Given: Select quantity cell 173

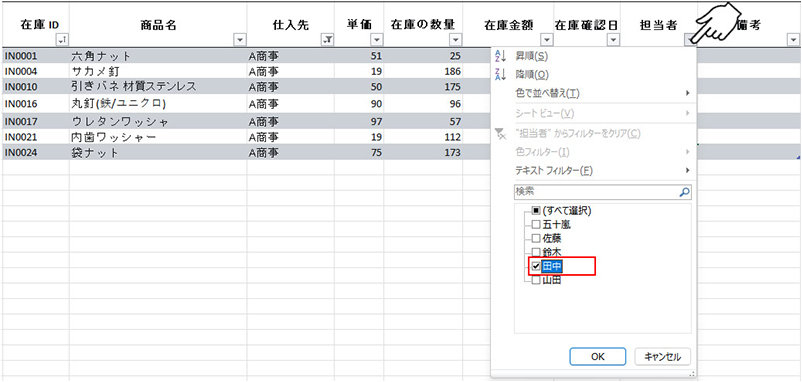Looking at the screenshot, I should (x=424, y=152).
